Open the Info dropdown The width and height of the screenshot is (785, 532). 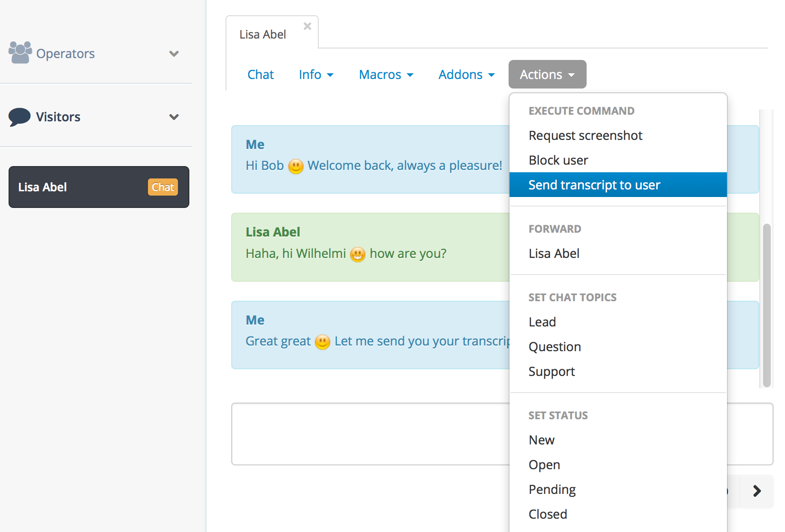pos(316,75)
